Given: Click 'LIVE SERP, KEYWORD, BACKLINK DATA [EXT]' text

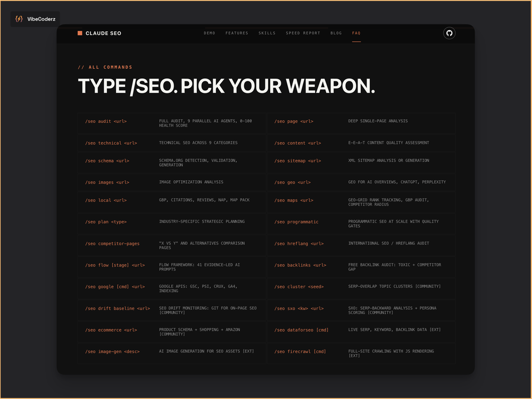Looking at the screenshot, I should 394,330.
